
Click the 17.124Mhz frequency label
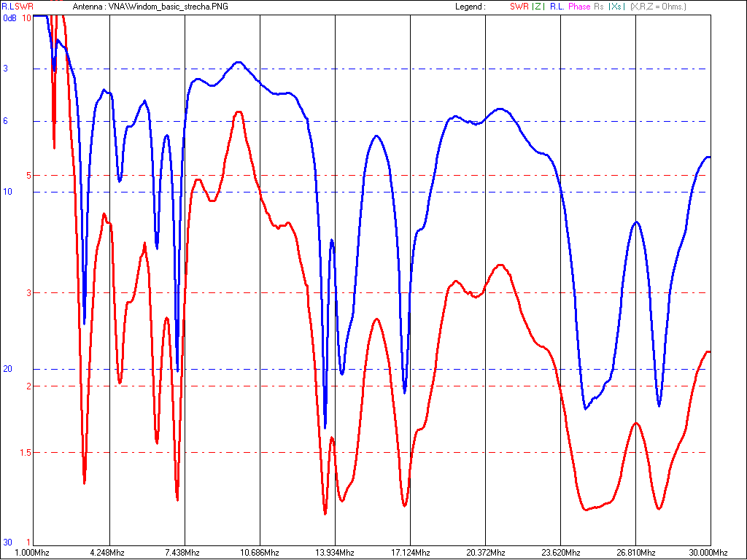(410, 553)
